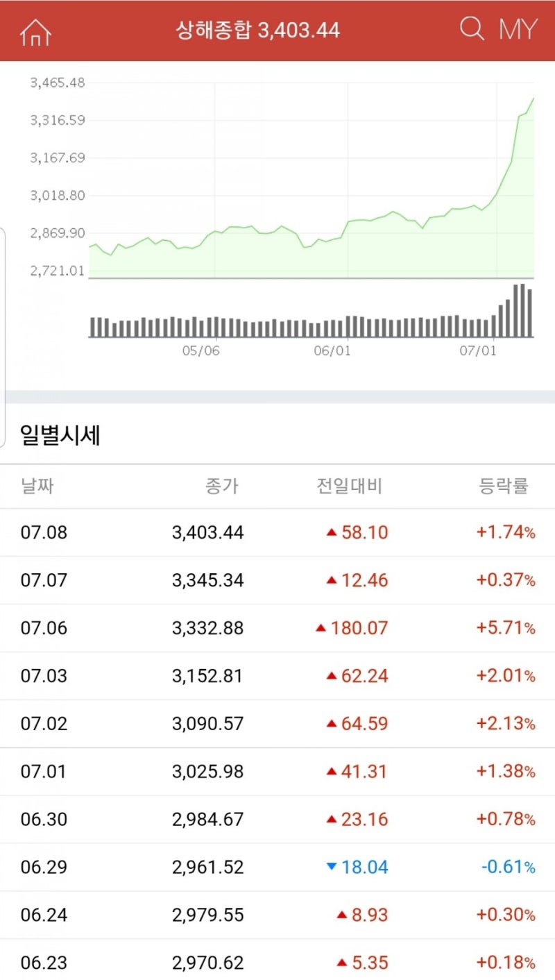Image resolution: width=555 pixels, height=980 pixels.
Task: Click the up arrow beside 8.93
Action: 341,915
